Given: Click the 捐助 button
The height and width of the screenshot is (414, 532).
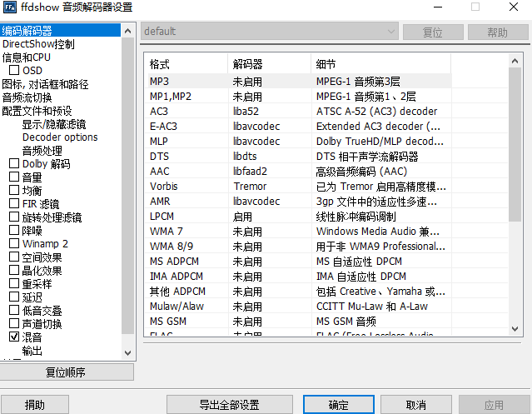Looking at the screenshot, I should [35, 405].
